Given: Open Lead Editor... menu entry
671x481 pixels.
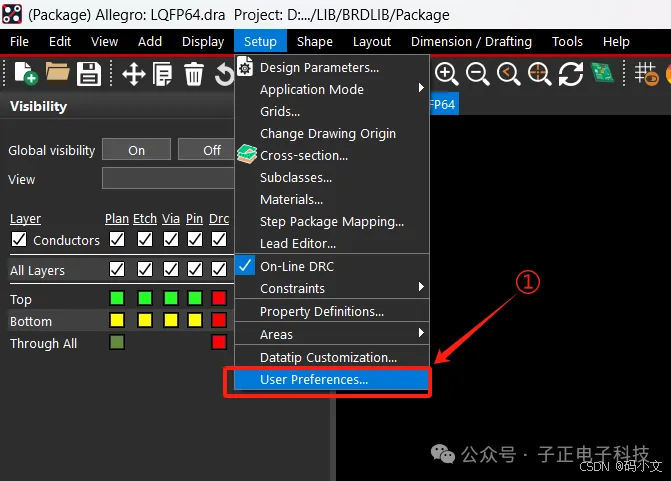Looking at the screenshot, I should [332, 243].
